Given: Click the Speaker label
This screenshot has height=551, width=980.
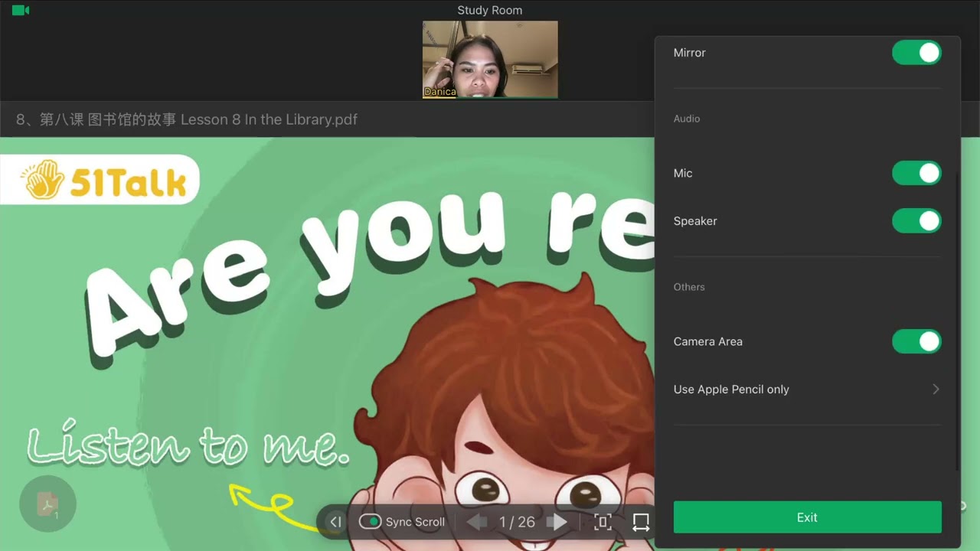Looking at the screenshot, I should click(695, 221).
